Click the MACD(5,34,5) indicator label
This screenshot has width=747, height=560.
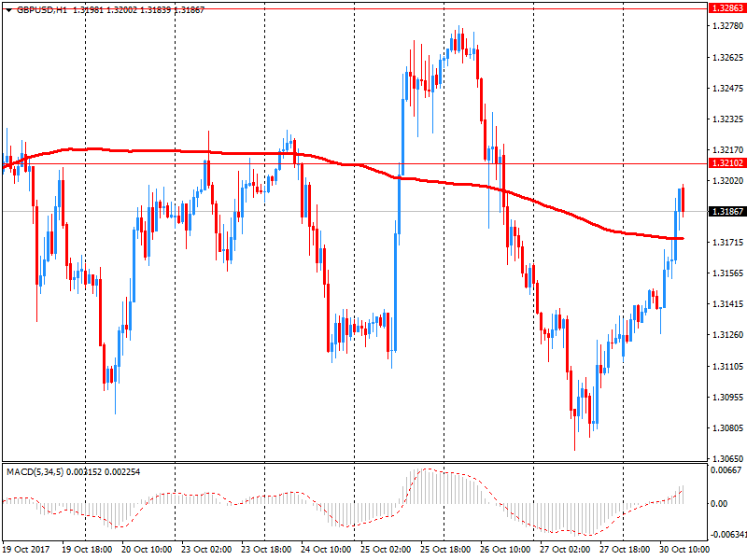pyautogui.click(x=35, y=472)
